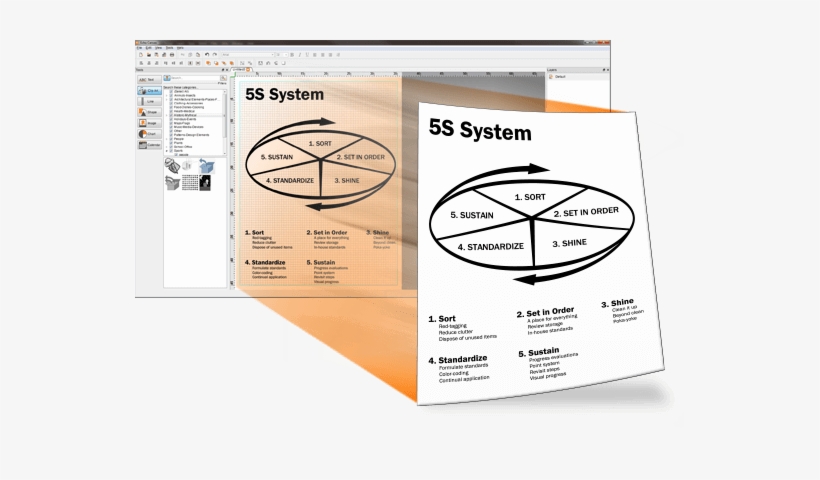This screenshot has width=820, height=480.
Task: Click the Cut toolbar icon
Action: (183, 54)
